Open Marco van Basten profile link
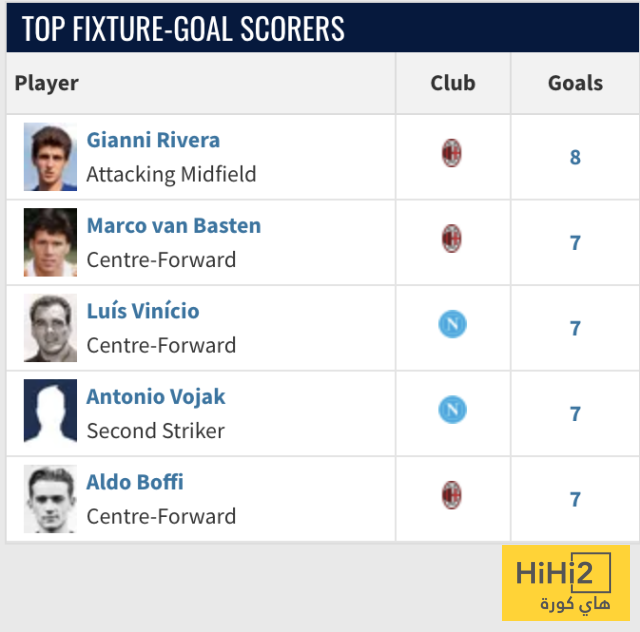Viewport: 640px width, 632px height. tap(173, 226)
